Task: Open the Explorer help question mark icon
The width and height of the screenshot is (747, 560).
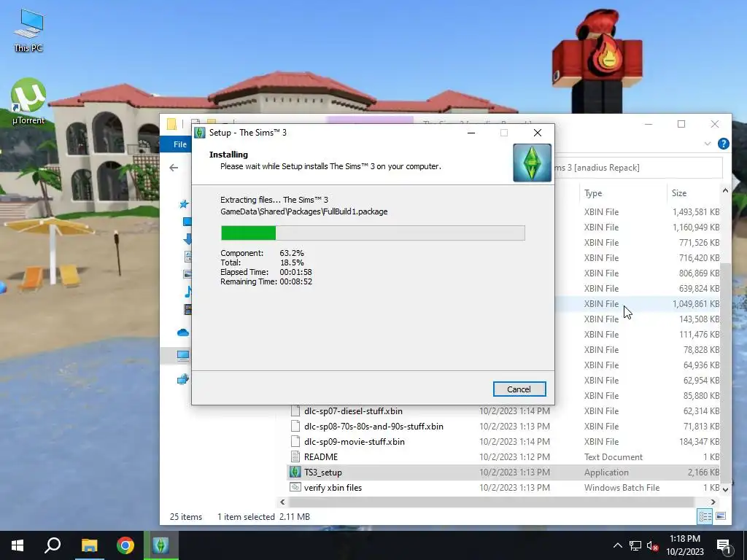Action: click(723, 144)
